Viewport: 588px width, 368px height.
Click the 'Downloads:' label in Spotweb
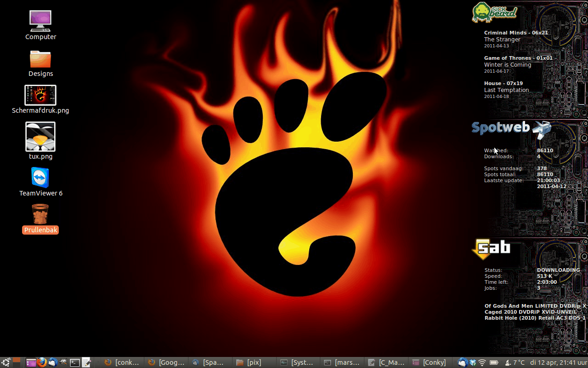point(498,156)
